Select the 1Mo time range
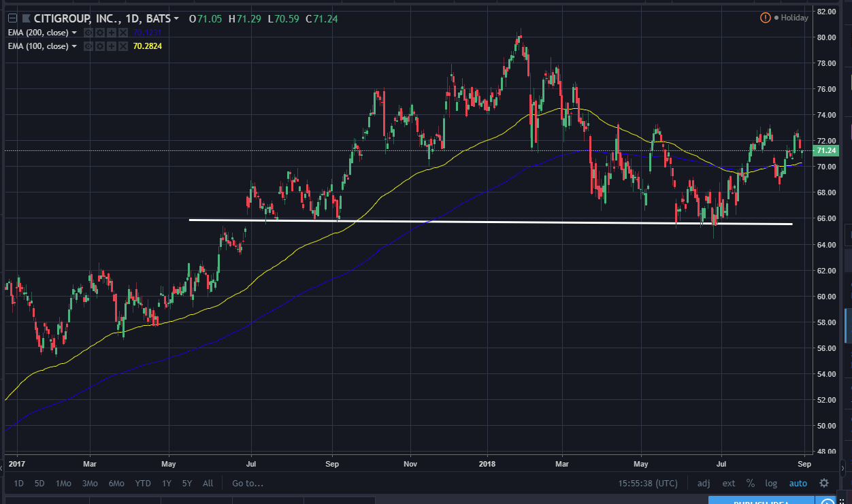 63,484
